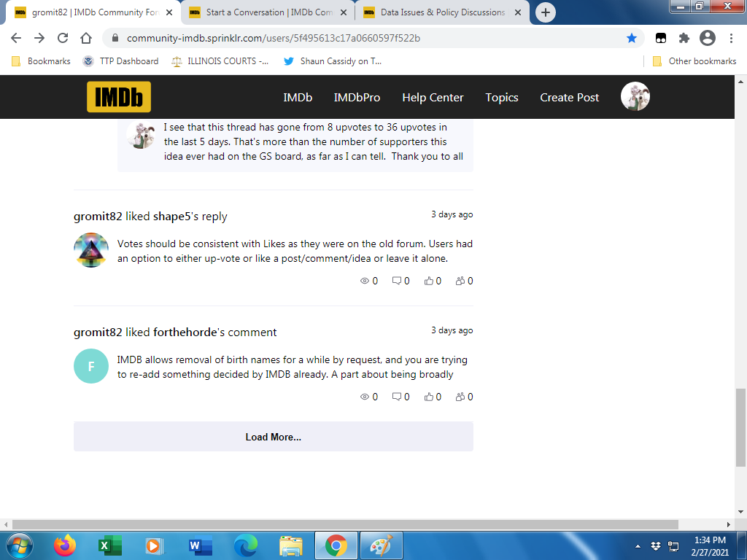Open Firefox from the taskbar

point(65,545)
